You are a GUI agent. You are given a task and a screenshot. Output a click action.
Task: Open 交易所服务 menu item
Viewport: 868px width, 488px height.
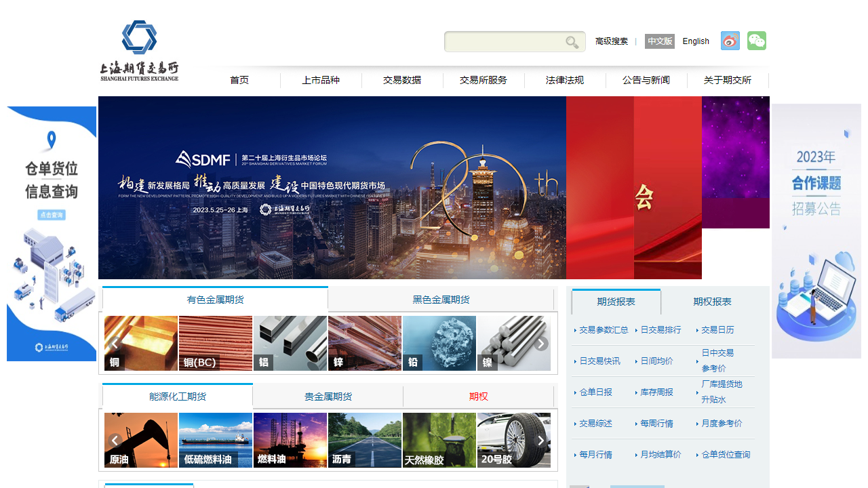tap(484, 80)
